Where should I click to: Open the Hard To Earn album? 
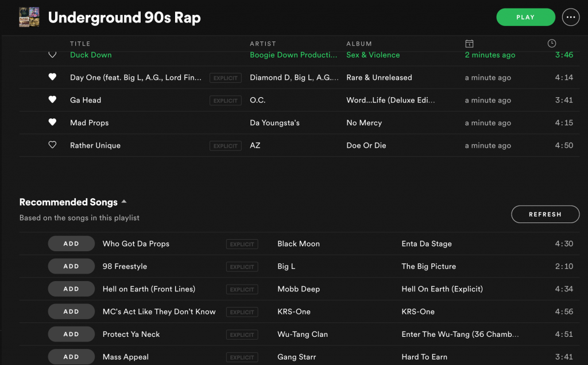tap(424, 357)
